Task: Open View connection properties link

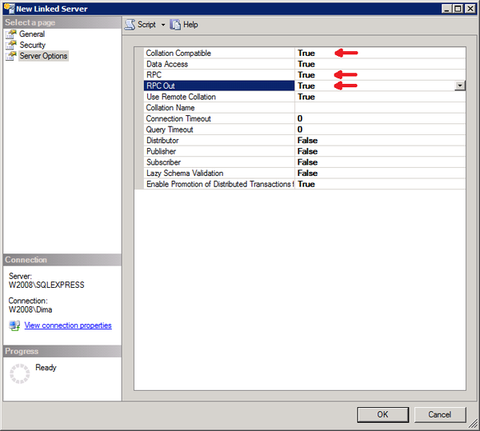Action: click(68, 326)
